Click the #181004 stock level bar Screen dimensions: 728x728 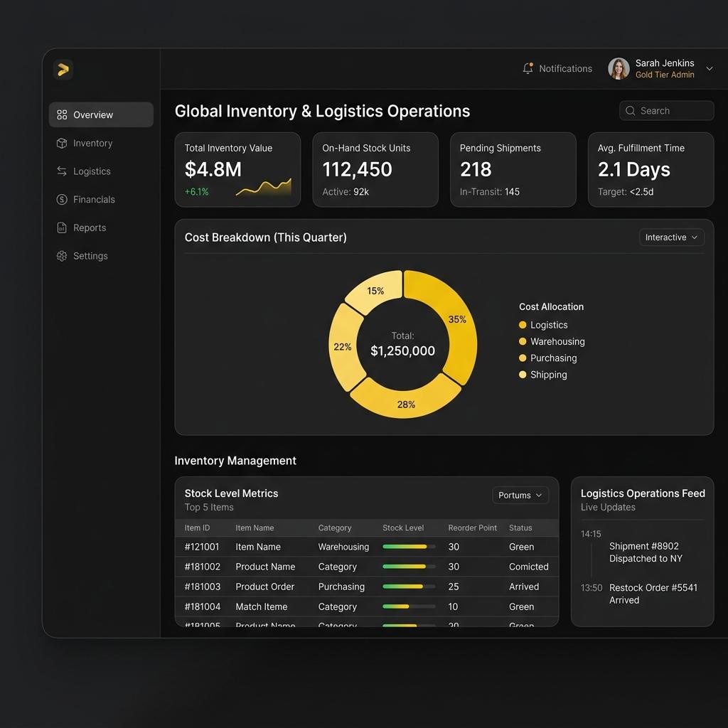pos(409,607)
